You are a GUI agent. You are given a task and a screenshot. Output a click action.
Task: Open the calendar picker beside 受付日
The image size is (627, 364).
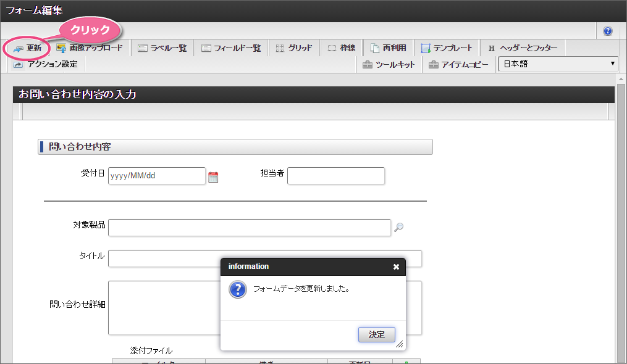point(213,177)
